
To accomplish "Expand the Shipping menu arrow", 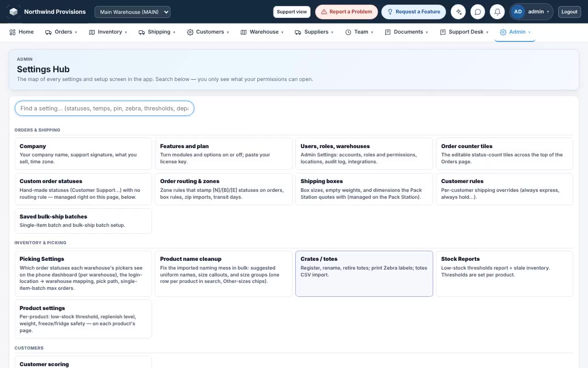I will (174, 32).
